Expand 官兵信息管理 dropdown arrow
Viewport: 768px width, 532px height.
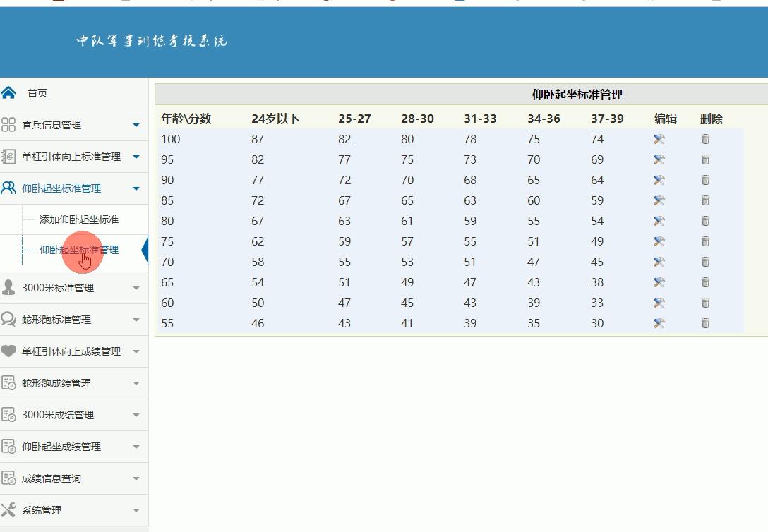(x=136, y=126)
